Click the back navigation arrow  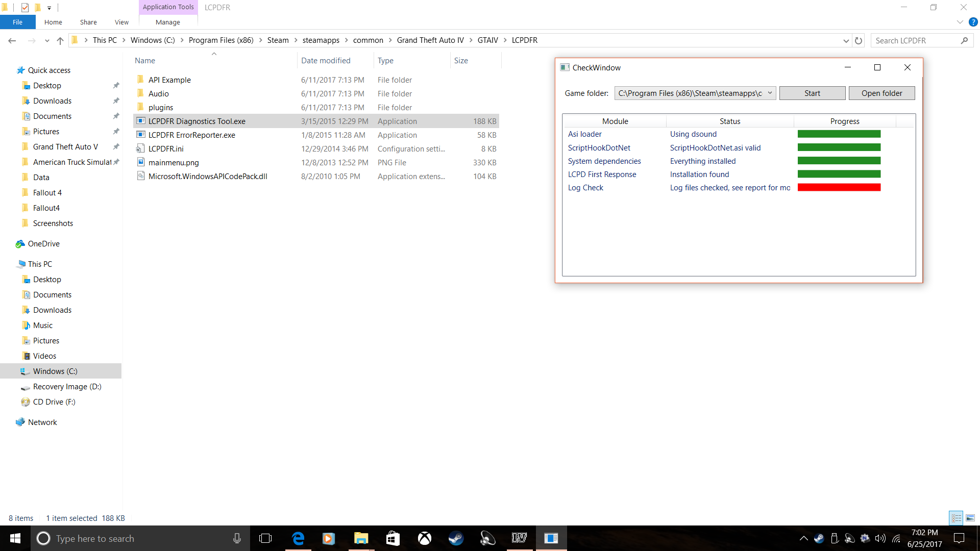pyautogui.click(x=12, y=41)
